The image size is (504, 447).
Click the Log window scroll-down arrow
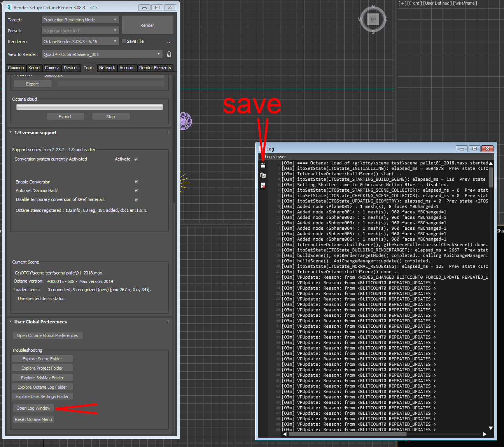pyautogui.click(x=491, y=428)
